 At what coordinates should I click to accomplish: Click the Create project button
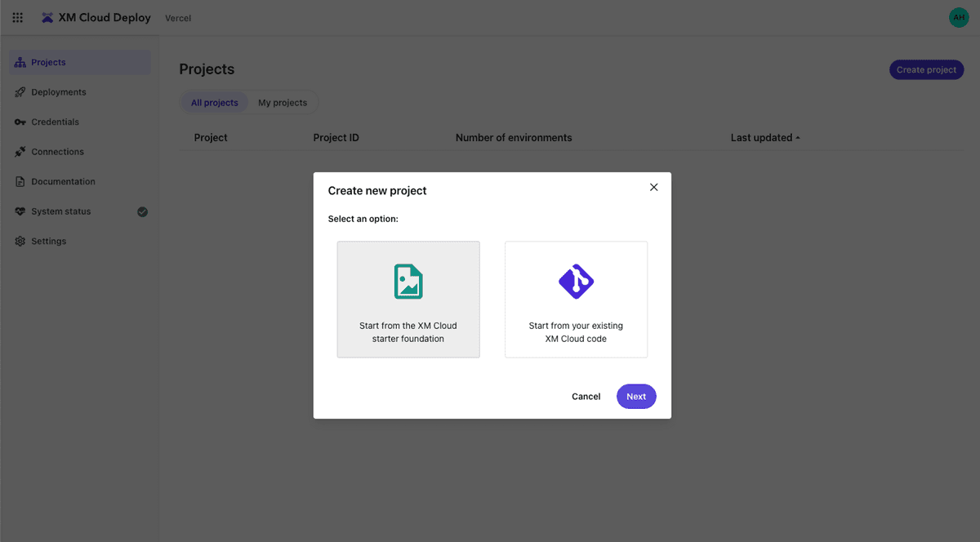click(926, 70)
